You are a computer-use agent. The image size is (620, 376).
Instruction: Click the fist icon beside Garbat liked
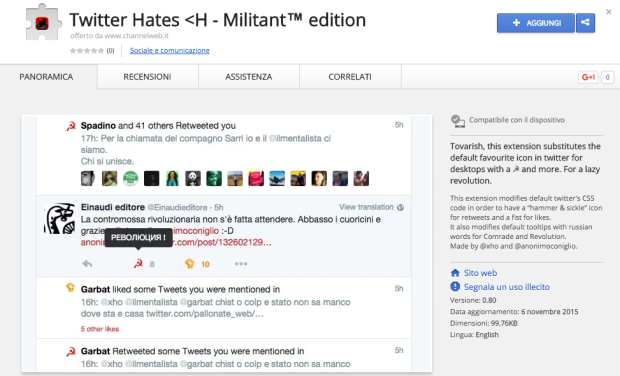(x=70, y=287)
